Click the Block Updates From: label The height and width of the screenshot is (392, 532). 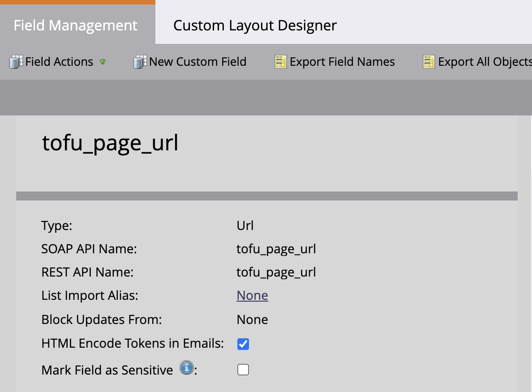pyautogui.click(x=102, y=320)
